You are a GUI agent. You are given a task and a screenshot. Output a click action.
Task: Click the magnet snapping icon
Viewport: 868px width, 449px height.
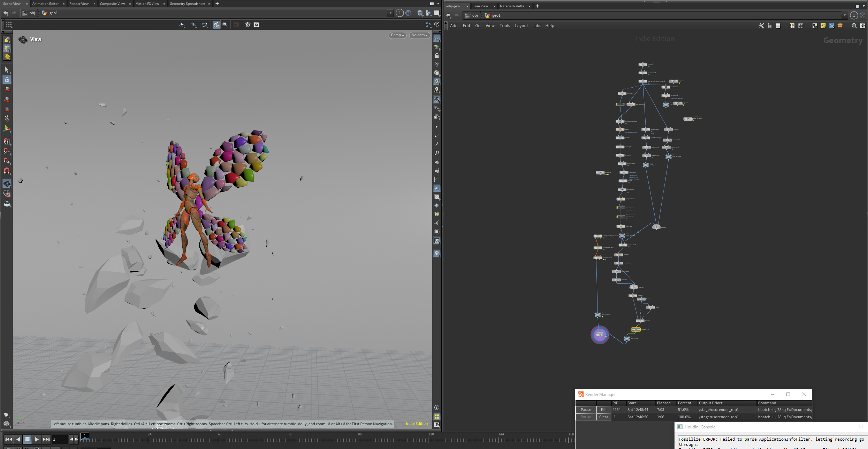(7, 171)
